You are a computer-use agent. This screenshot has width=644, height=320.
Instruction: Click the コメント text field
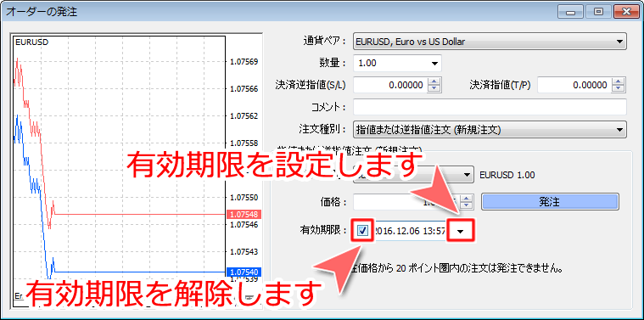490,107
